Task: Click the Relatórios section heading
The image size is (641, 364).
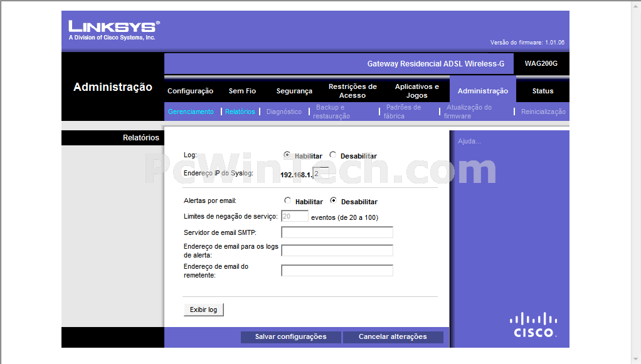Action: coord(141,138)
